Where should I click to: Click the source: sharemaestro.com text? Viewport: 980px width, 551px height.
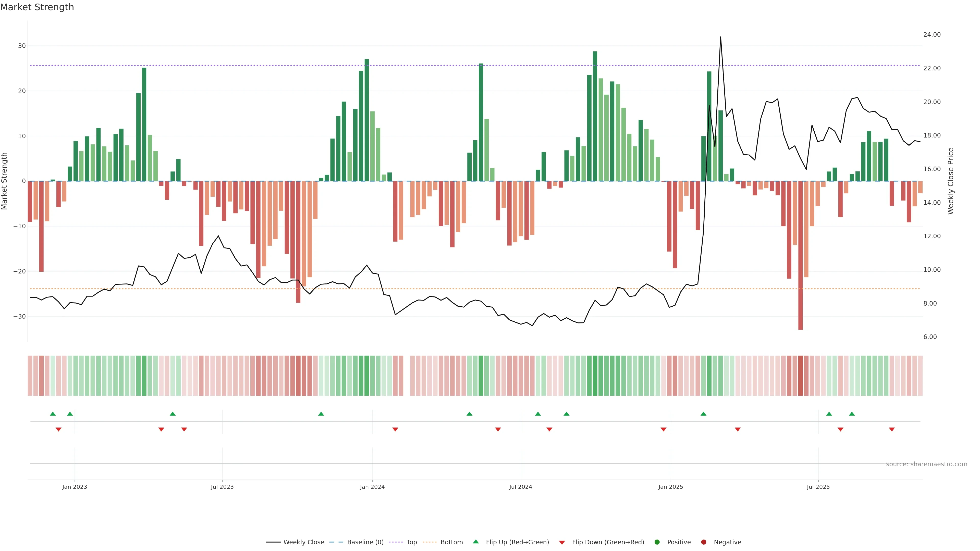(x=926, y=464)
